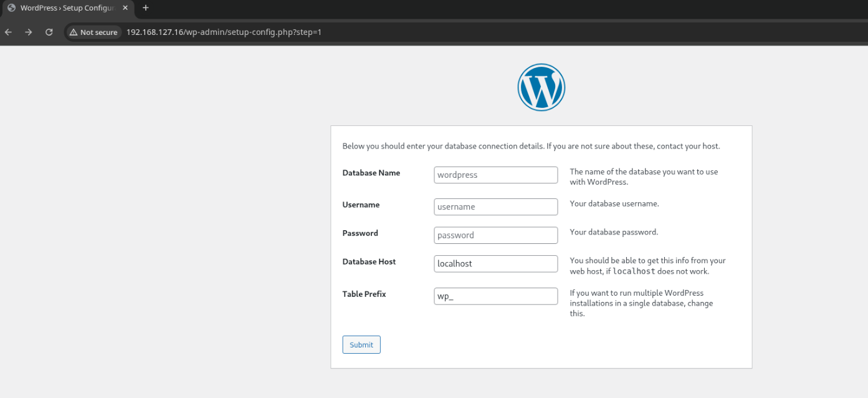Click the Database Host label

[x=369, y=262]
